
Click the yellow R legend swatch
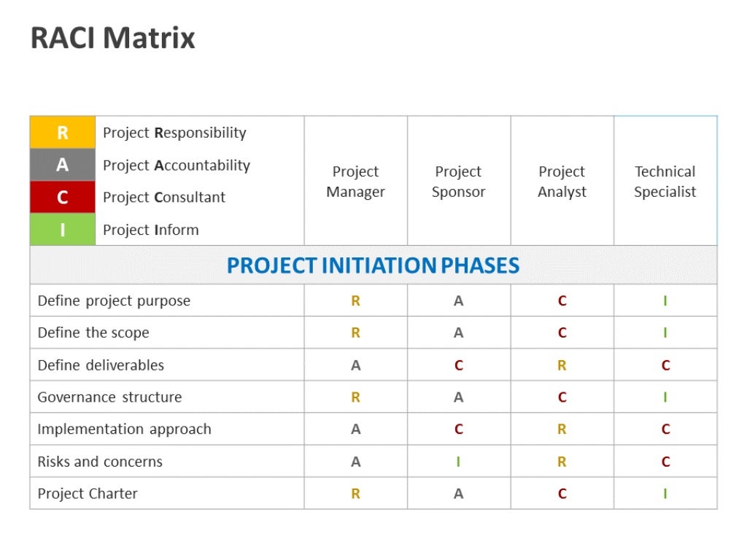tap(63, 133)
